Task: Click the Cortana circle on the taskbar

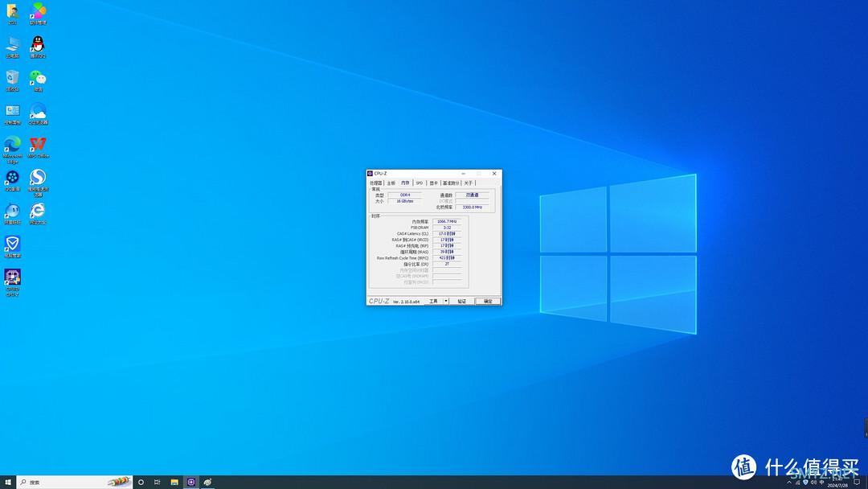Action: [x=141, y=483]
